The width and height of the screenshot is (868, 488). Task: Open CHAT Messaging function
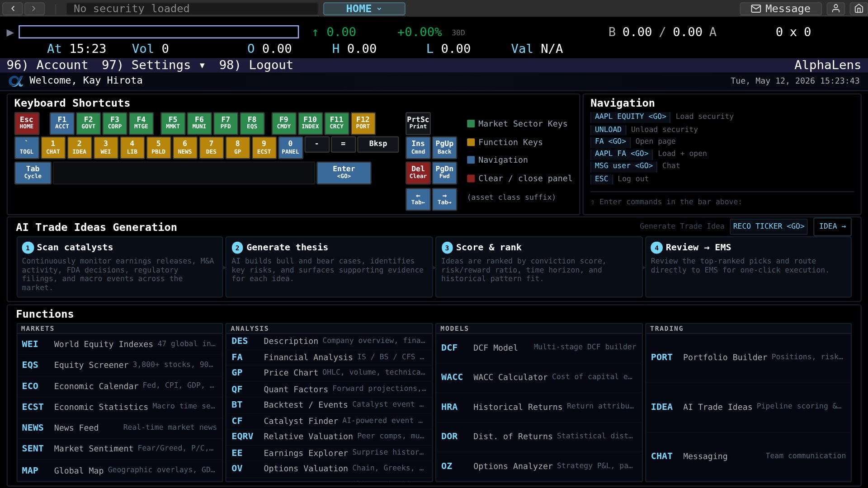click(749, 456)
